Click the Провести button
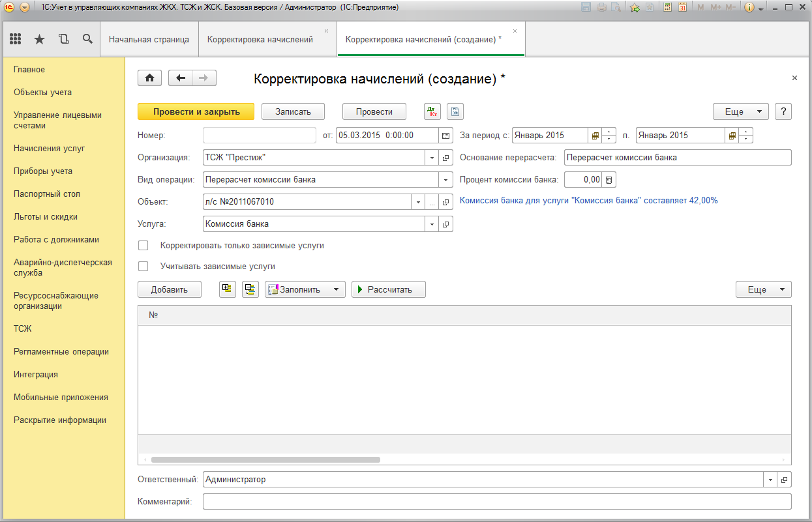 pos(374,111)
